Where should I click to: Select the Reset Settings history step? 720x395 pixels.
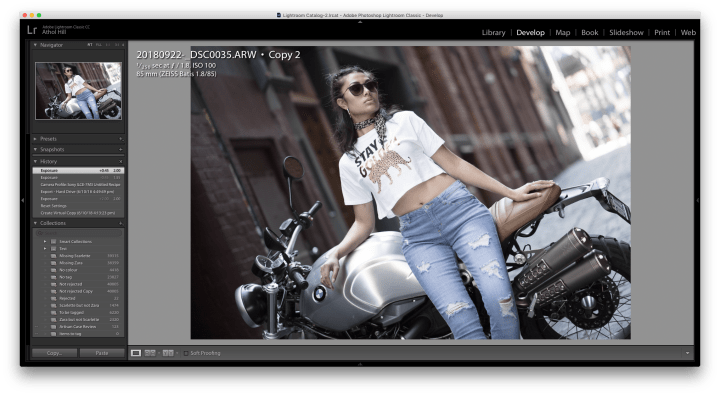[x=78, y=206]
